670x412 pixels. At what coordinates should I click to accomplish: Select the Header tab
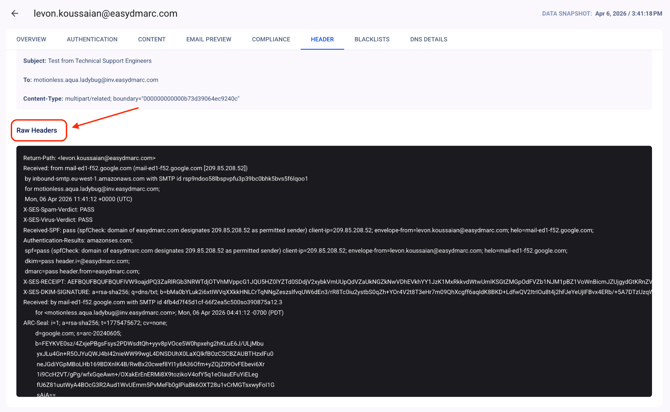point(322,40)
